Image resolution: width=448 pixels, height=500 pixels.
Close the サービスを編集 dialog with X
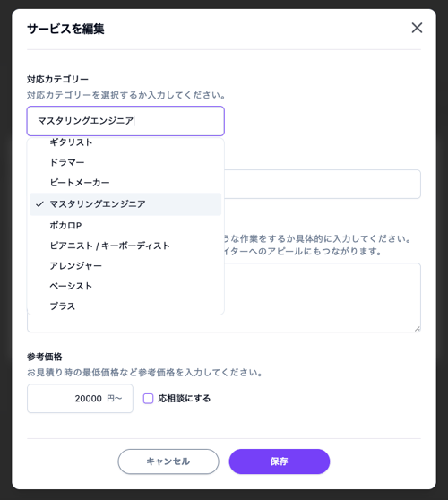click(417, 28)
